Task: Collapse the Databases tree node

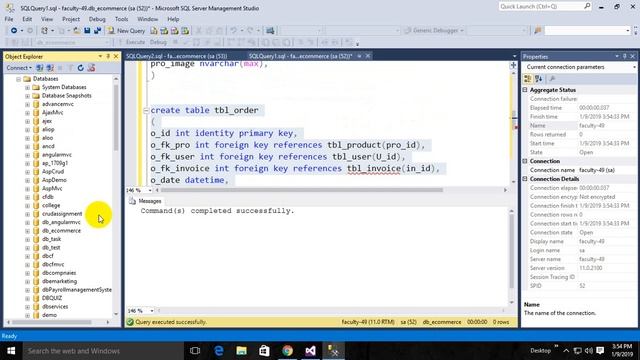Action: click(18, 79)
